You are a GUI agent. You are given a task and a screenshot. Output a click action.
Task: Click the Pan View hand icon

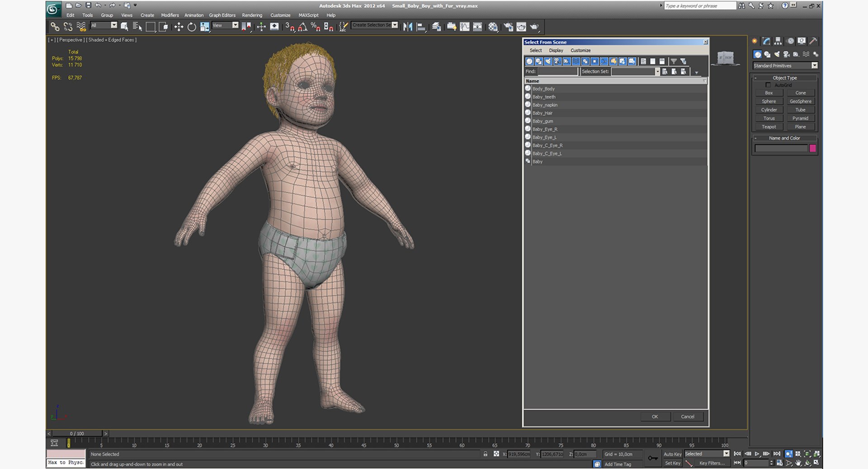[x=798, y=463]
